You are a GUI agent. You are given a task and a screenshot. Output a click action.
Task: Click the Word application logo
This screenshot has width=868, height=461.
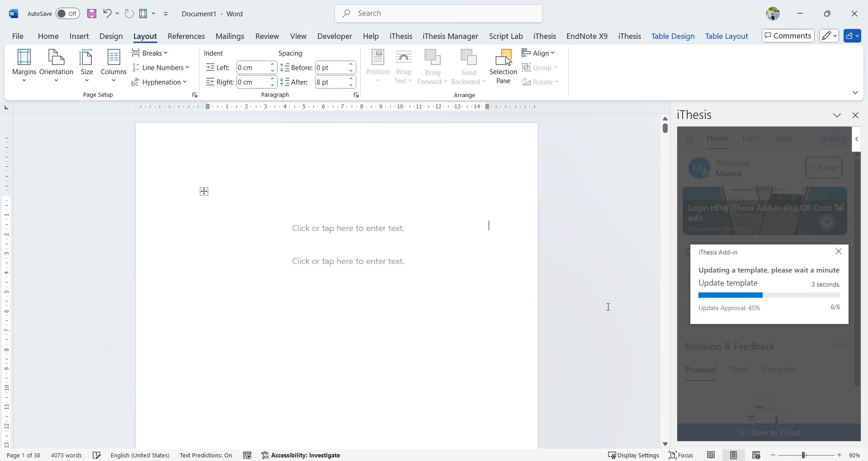[x=14, y=14]
